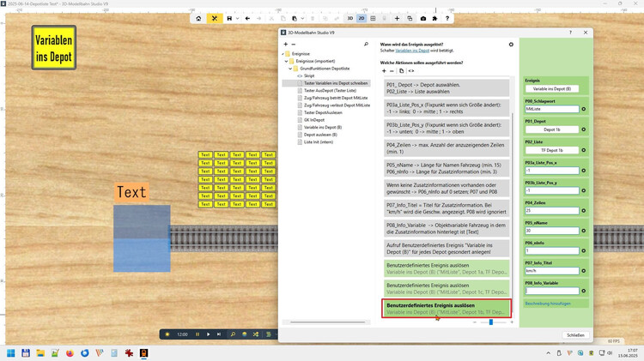Select 'Variable ins Depot (B)' tree item
The image size is (644, 361).
(323, 126)
